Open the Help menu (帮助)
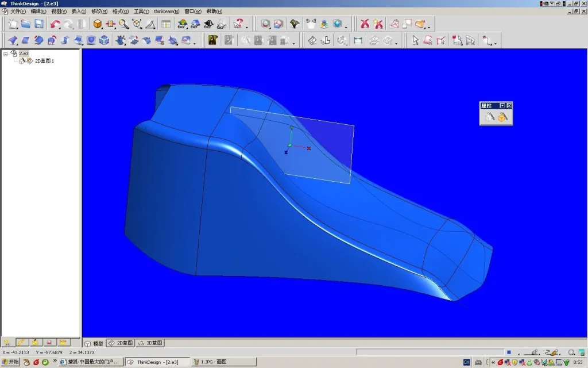Image resolution: width=588 pixels, height=368 pixels. point(214,11)
